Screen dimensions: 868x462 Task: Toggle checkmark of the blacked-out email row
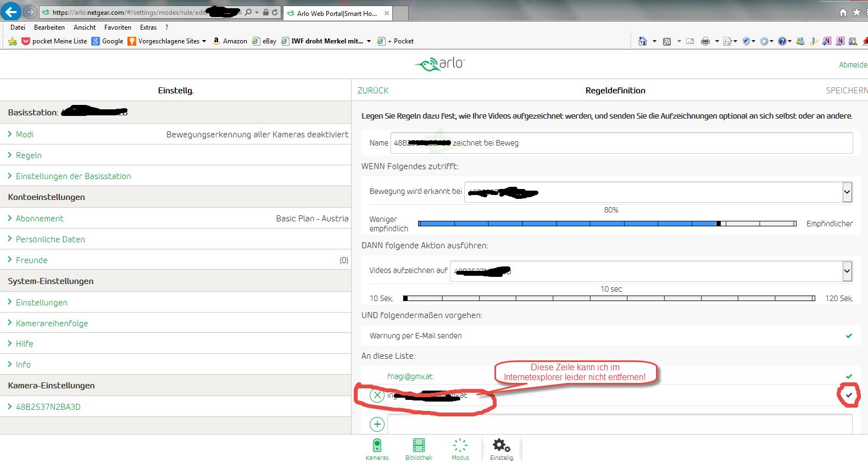click(849, 395)
